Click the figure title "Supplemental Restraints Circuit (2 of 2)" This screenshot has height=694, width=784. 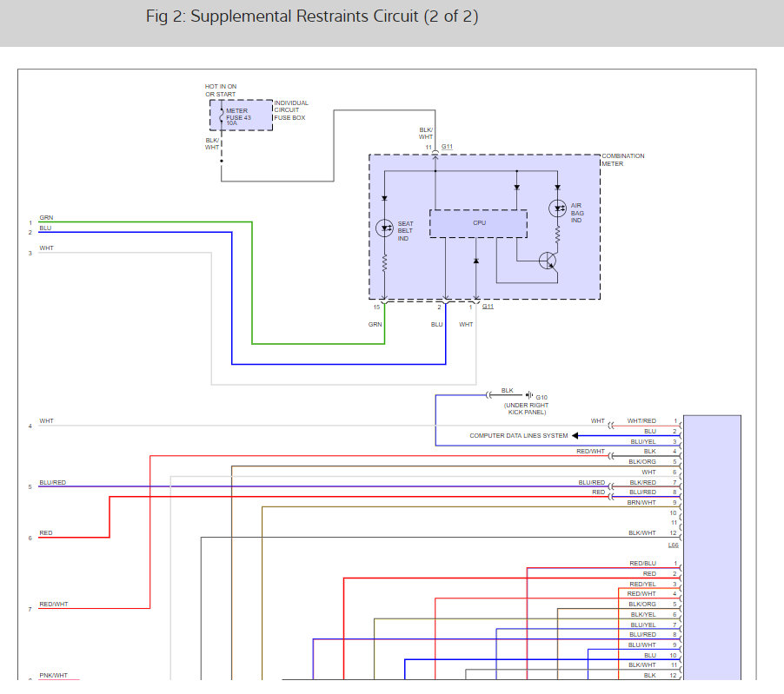click(312, 17)
